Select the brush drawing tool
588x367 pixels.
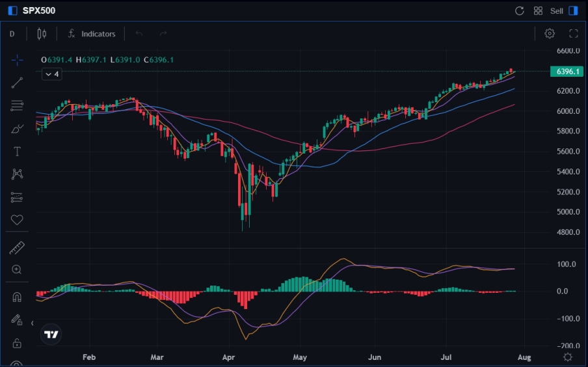17,129
